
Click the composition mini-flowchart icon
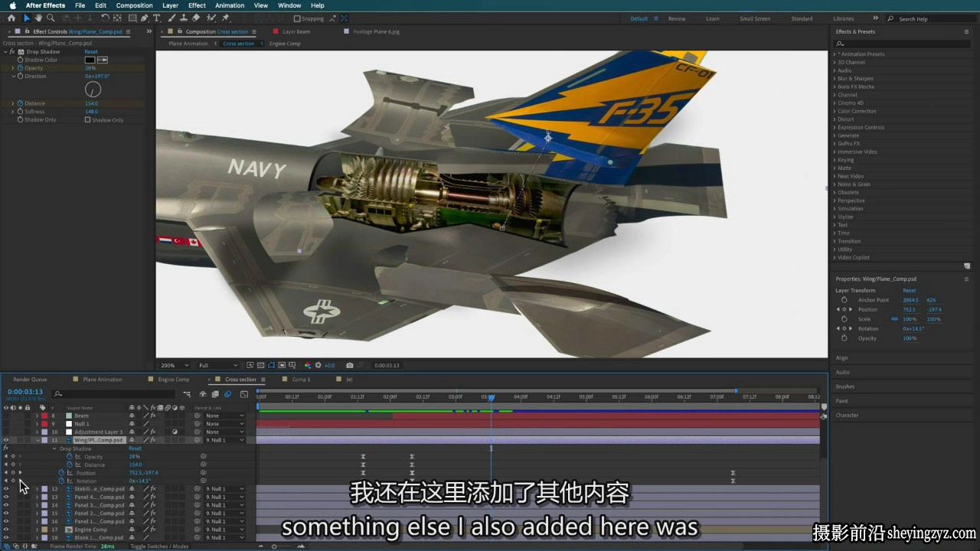tap(188, 394)
